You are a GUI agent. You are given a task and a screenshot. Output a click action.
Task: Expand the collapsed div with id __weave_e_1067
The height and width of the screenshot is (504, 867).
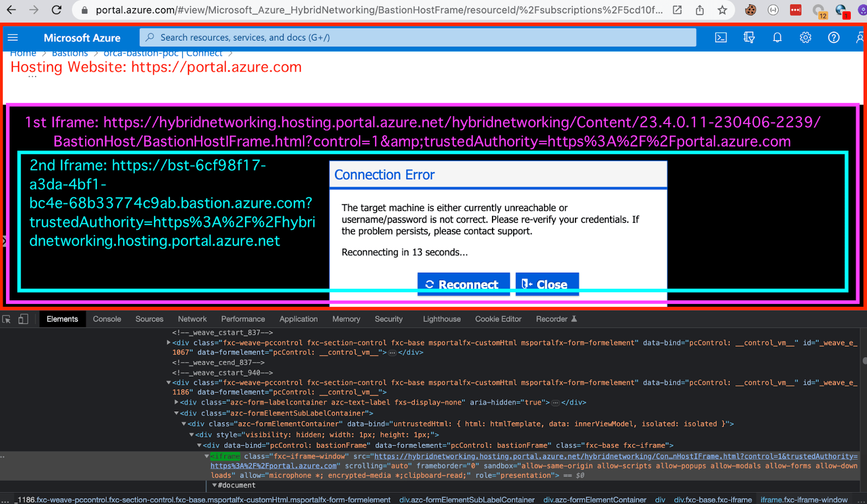click(x=169, y=343)
